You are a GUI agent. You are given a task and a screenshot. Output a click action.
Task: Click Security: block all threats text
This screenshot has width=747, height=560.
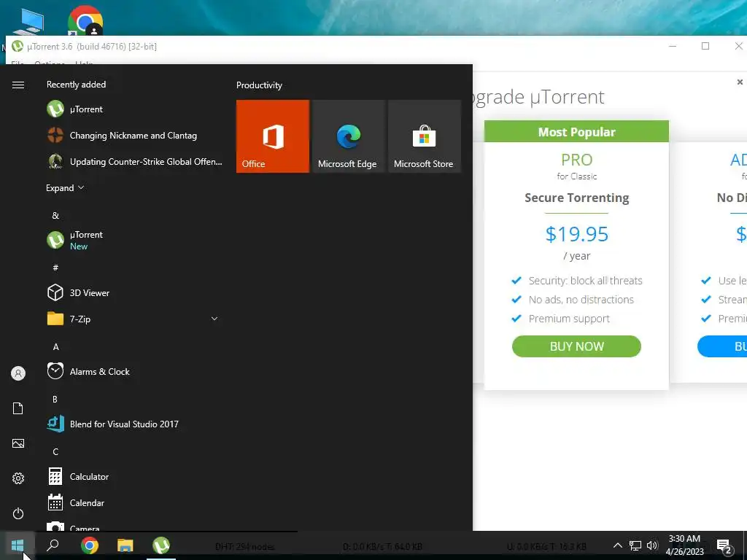(x=585, y=281)
